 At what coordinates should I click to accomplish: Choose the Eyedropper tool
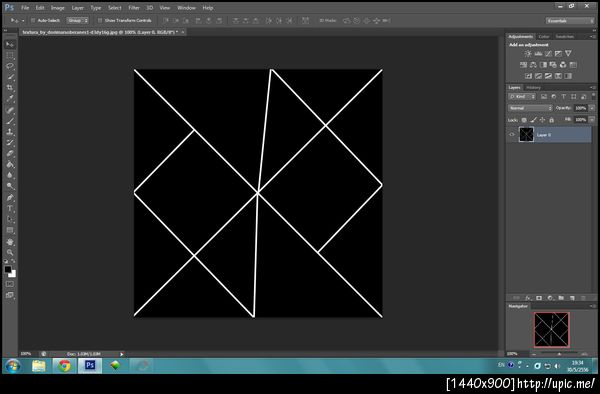(x=10, y=99)
